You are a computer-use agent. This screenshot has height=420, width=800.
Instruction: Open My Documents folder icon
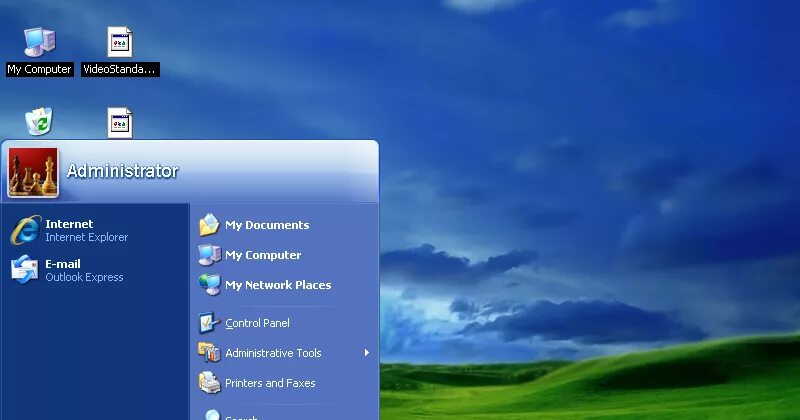pyautogui.click(x=209, y=225)
